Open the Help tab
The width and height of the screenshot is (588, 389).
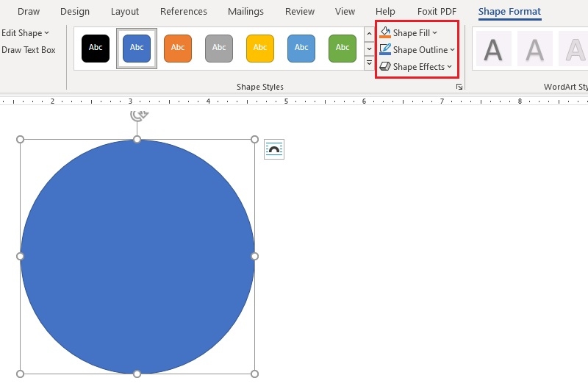coord(385,12)
